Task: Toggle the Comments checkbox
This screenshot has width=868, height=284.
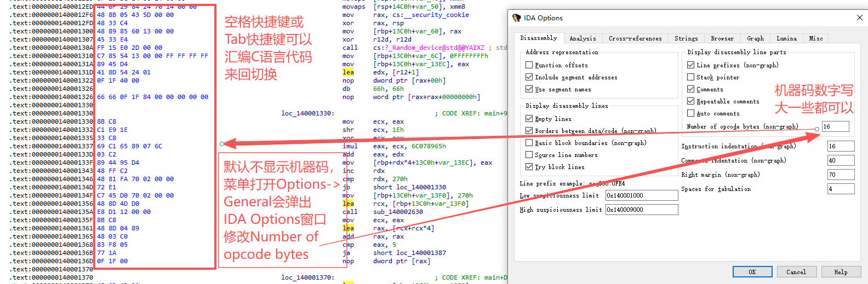Action: point(690,89)
